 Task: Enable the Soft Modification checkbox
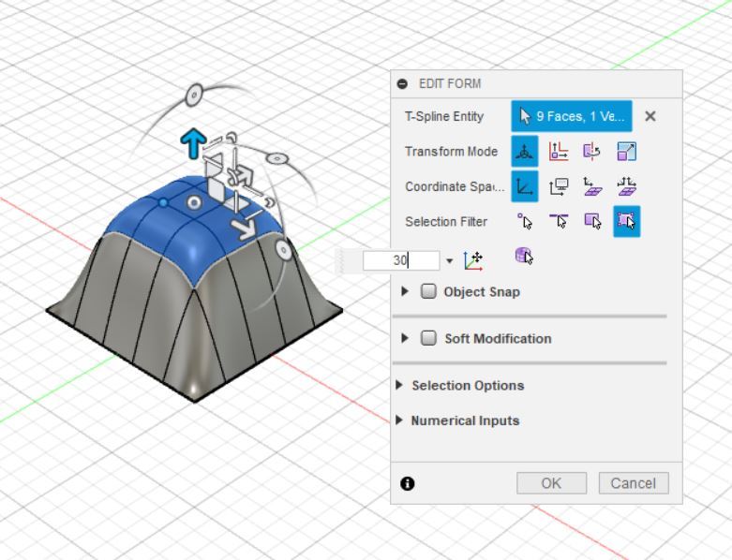(x=428, y=338)
